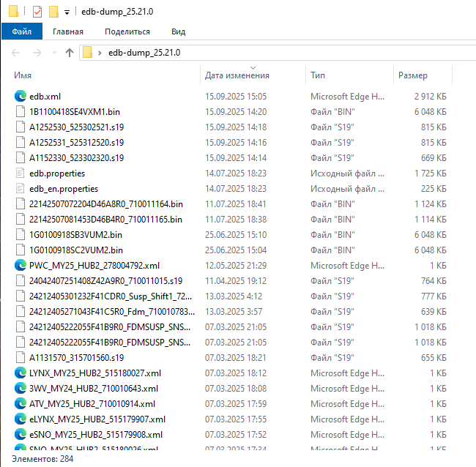The width and height of the screenshot is (476, 467).
Task: Select the A1252530_525302521.s19 file icon
Action: pos(21,127)
